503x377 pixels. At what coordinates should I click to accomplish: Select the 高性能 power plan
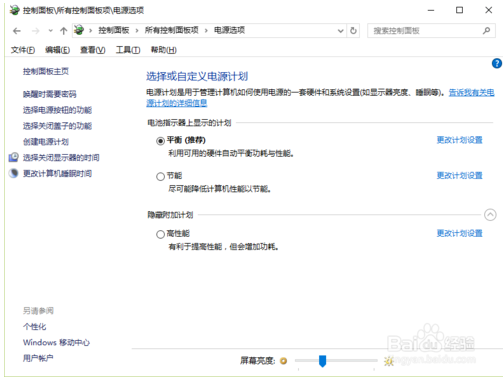pos(160,234)
